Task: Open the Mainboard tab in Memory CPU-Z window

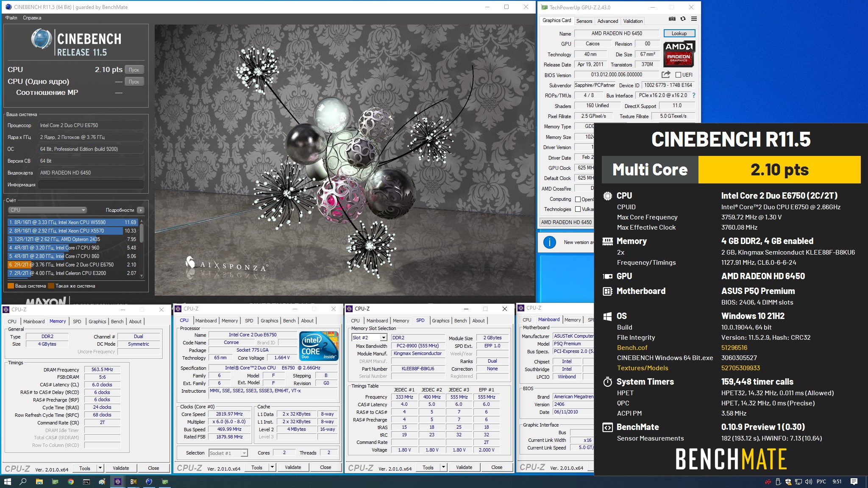Action: [x=34, y=322]
